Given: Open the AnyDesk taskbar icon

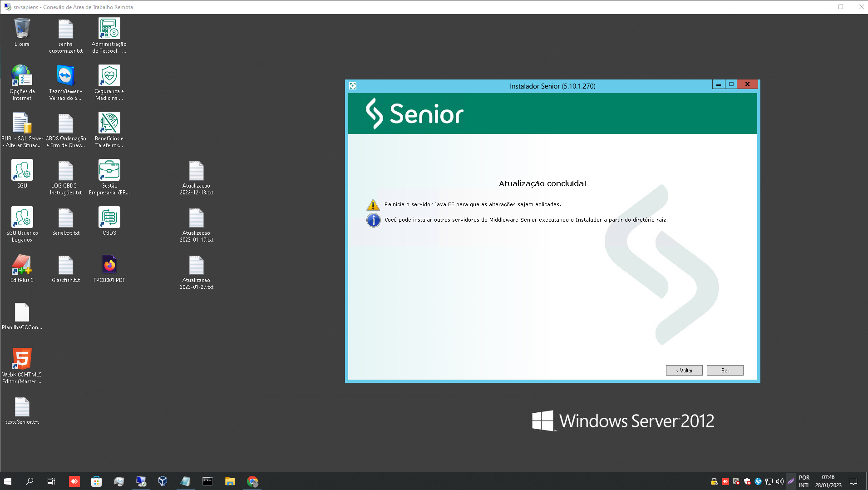Looking at the screenshot, I should (74, 481).
